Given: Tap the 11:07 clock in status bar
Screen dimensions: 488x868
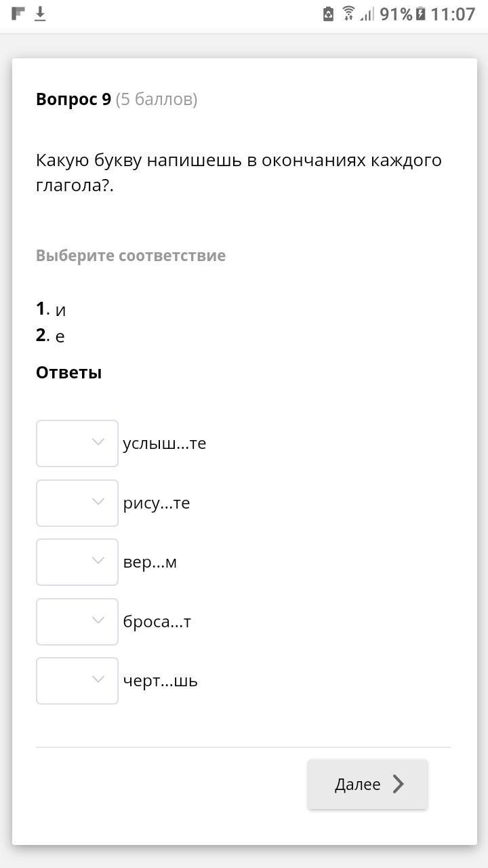Looking at the screenshot, I should click(x=453, y=14).
